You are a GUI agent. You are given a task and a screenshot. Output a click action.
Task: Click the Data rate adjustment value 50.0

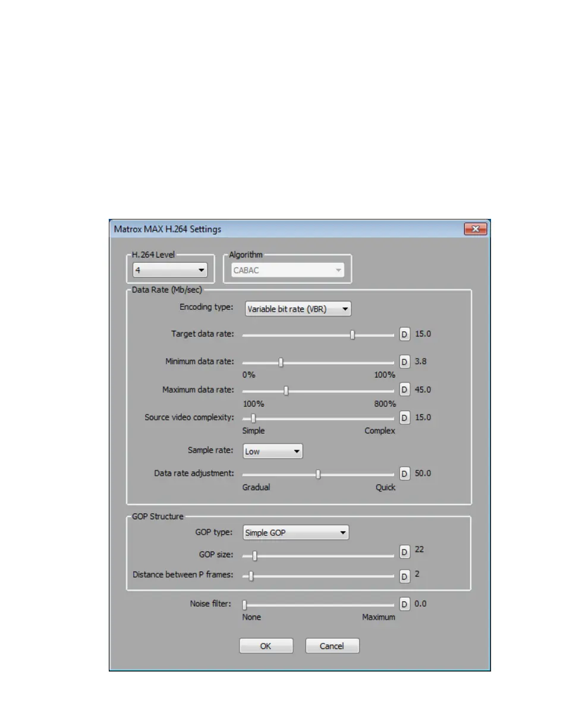coord(423,473)
